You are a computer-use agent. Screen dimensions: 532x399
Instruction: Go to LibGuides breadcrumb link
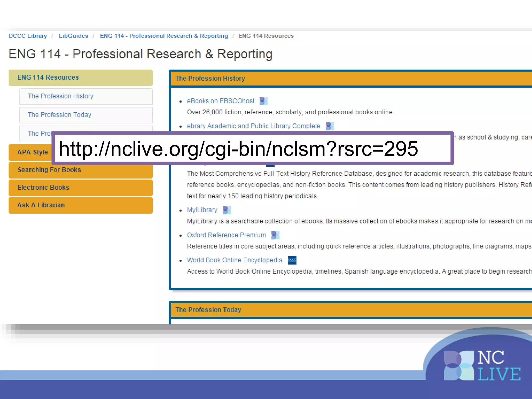[73, 36]
